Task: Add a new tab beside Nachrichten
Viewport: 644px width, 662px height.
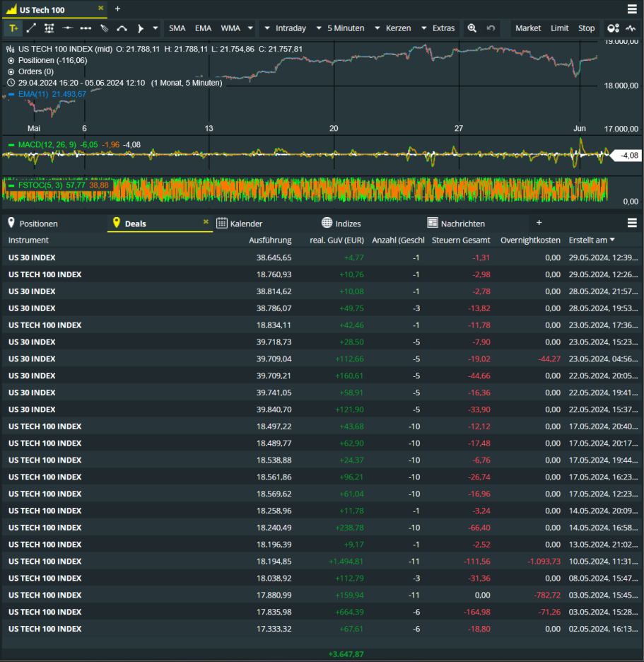Action: tap(539, 223)
